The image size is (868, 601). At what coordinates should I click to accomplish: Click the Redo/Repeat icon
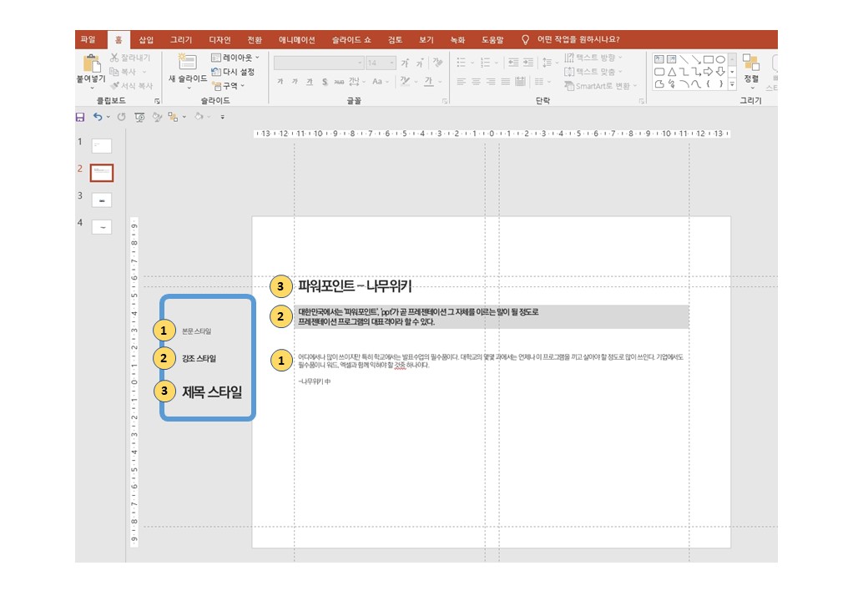pos(121,117)
